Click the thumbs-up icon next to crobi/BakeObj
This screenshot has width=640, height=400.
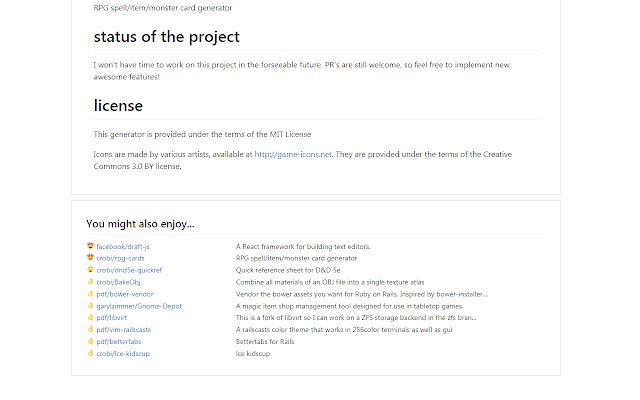[91, 281]
